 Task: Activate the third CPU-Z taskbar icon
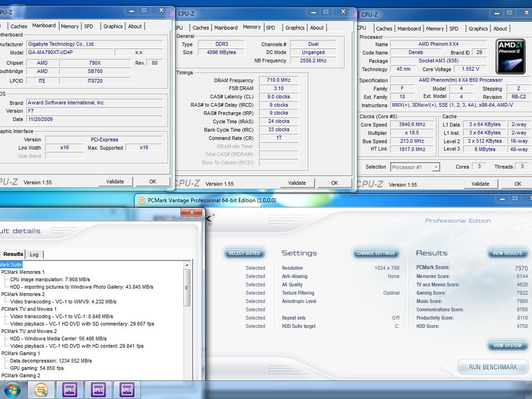pos(127,390)
